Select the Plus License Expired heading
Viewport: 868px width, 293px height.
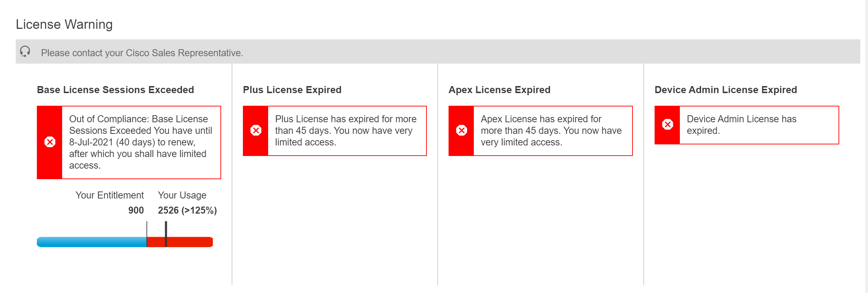(x=292, y=90)
